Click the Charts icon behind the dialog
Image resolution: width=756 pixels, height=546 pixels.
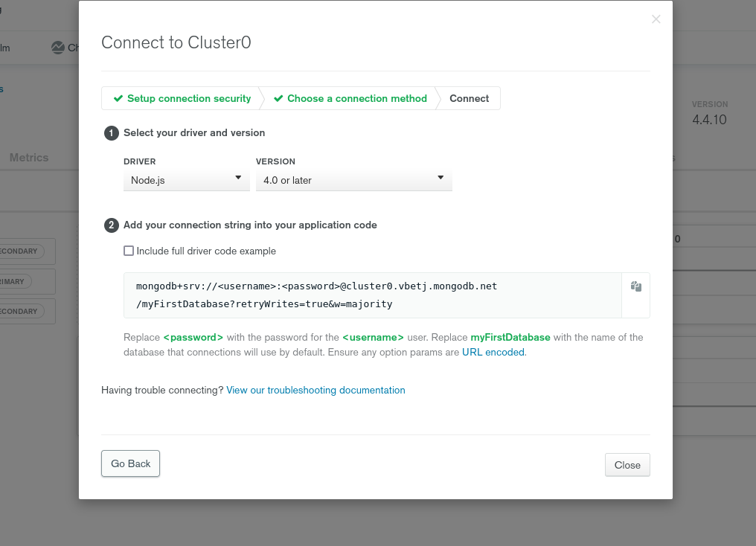point(58,48)
